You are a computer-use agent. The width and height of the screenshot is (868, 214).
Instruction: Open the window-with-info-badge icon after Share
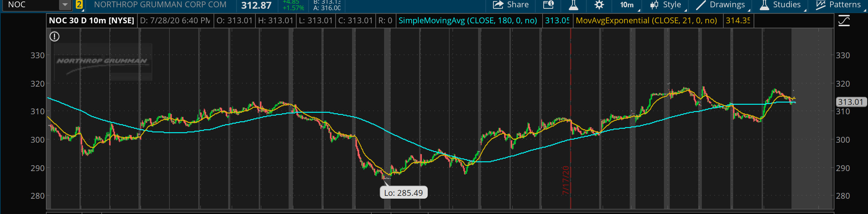[x=548, y=5]
